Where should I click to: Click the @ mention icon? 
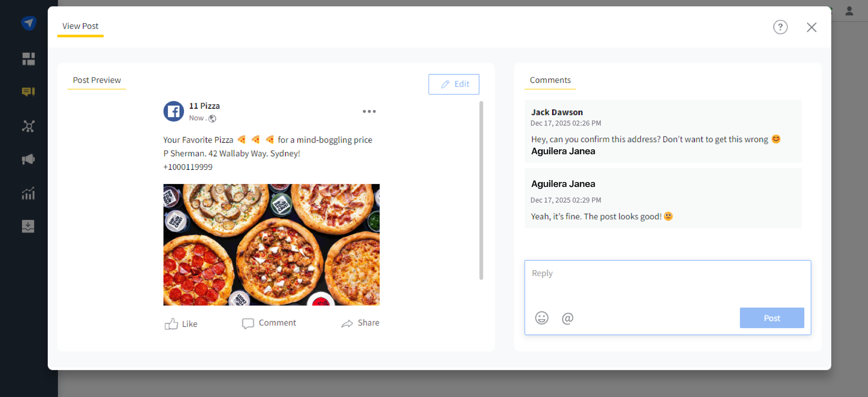[x=567, y=318]
